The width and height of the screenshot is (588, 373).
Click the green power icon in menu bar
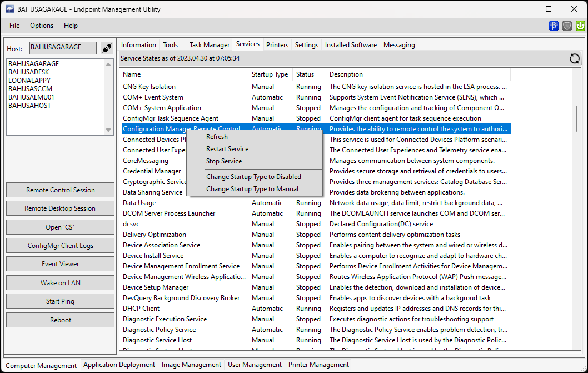580,26
